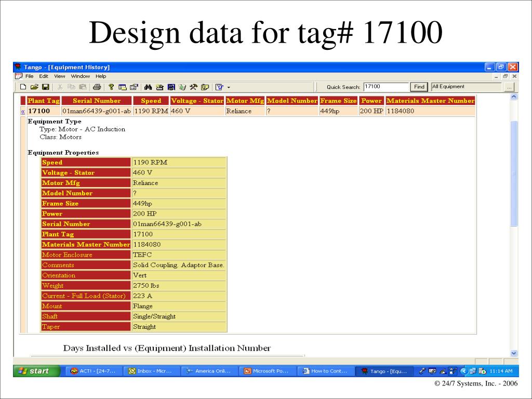Image resolution: width=532 pixels, height=399 pixels.
Task: Open the Window menu
Action: 81,76
